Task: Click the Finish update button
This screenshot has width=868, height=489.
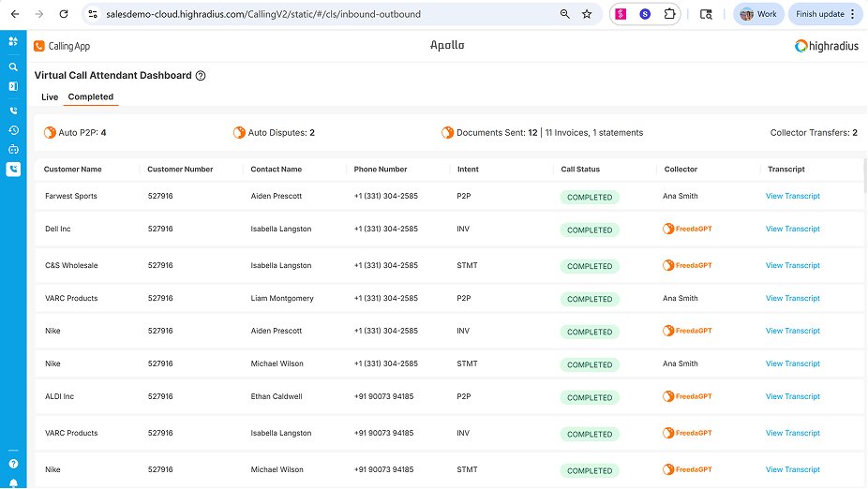Action: click(819, 14)
